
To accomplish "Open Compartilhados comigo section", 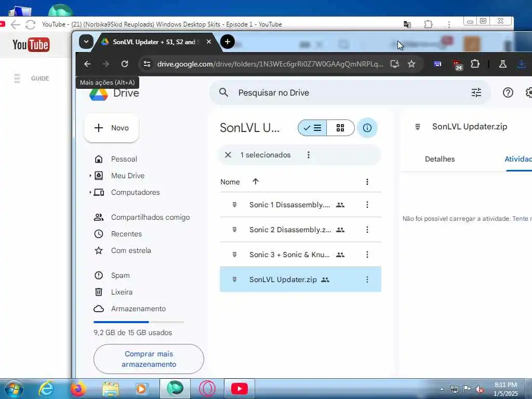I will point(150,218).
